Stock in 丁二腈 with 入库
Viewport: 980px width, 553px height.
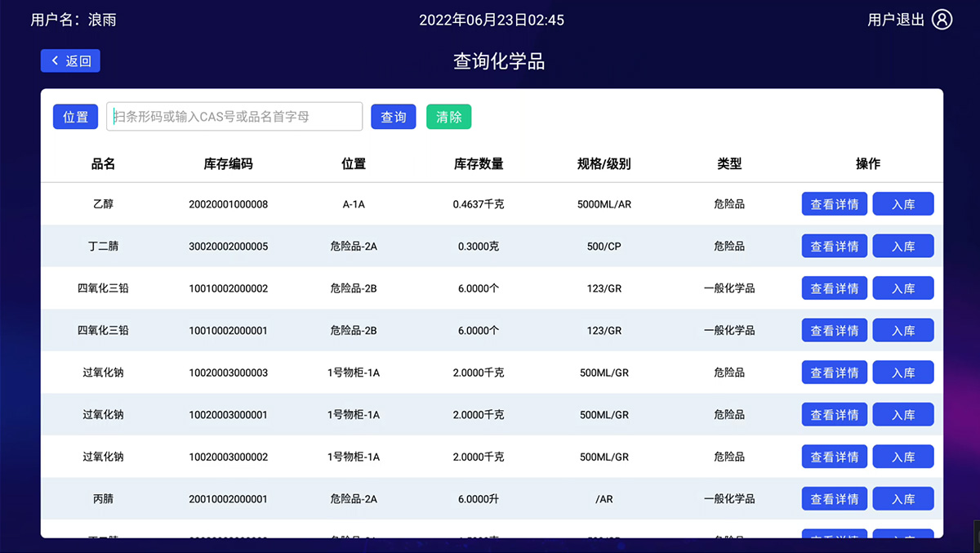click(x=902, y=246)
